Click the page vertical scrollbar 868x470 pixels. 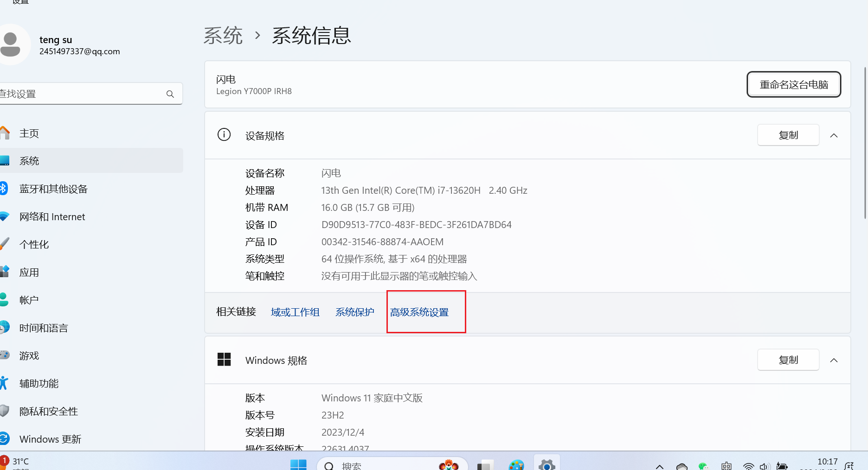[865, 144]
